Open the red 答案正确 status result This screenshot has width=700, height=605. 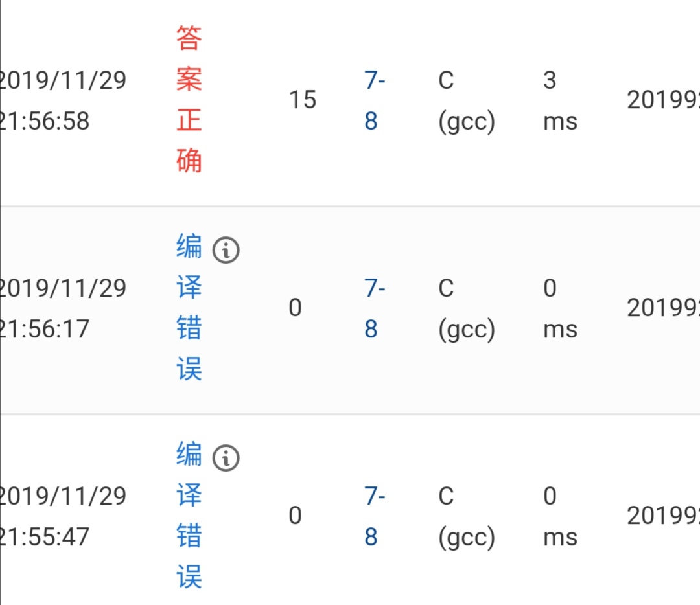(x=189, y=99)
